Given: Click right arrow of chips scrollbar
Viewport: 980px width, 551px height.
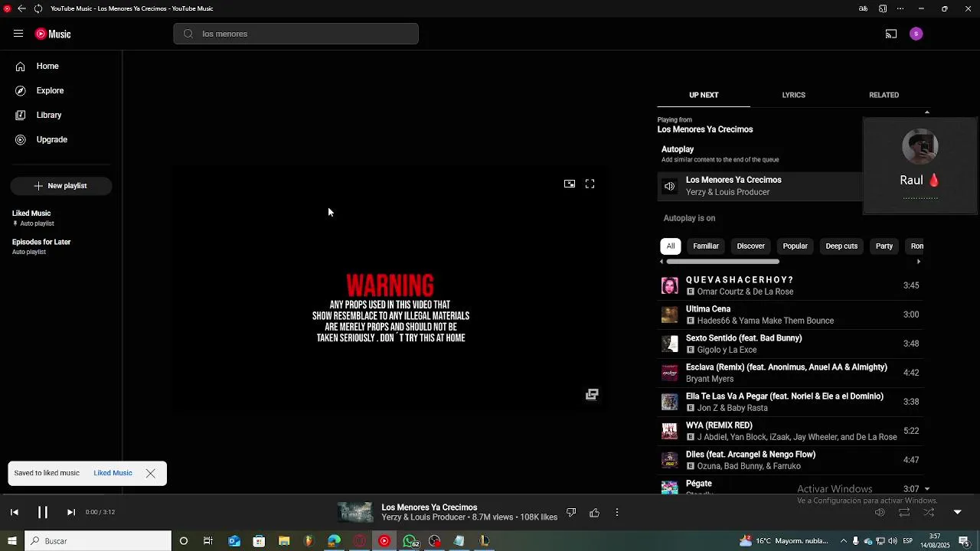Looking at the screenshot, I should tap(918, 262).
